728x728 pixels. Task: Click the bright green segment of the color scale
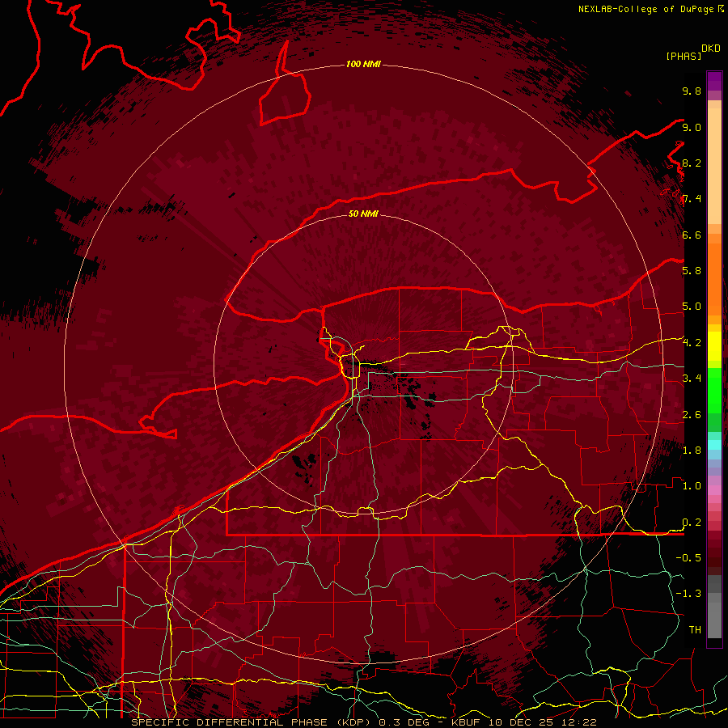click(714, 390)
